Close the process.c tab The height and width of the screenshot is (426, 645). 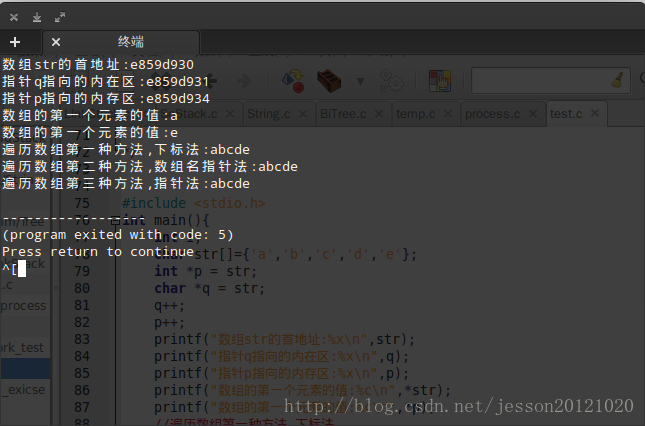[x=533, y=113]
